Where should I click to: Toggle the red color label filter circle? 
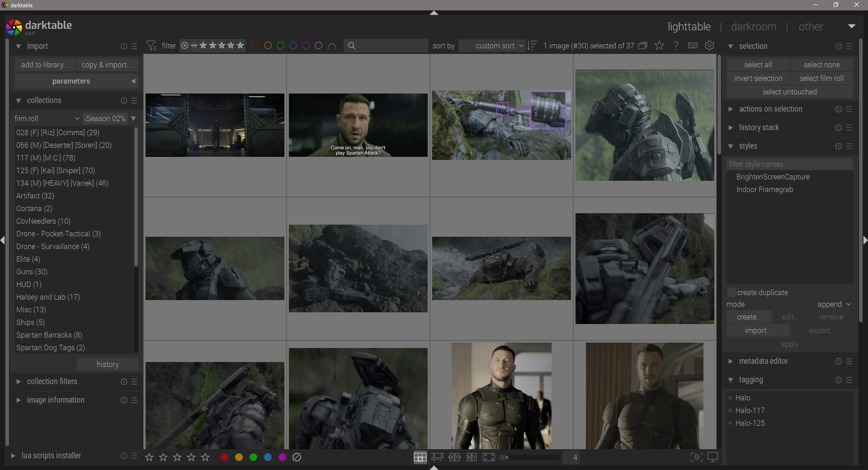point(255,46)
